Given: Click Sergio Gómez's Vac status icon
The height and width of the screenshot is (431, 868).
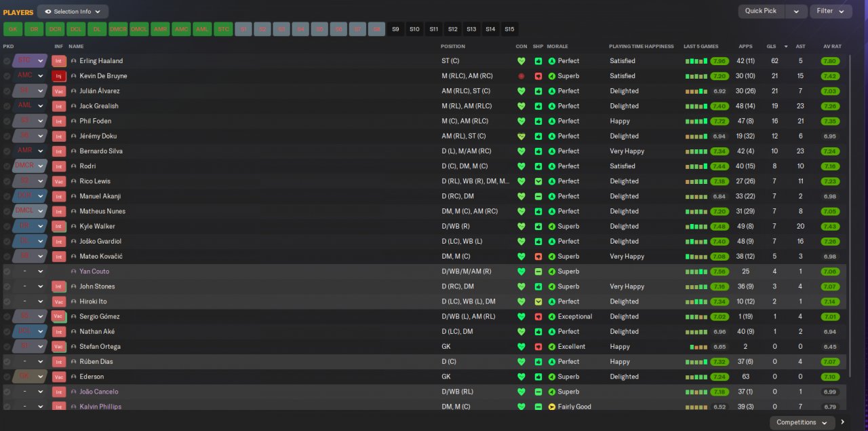Looking at the screenshot, I should pyautogui.click(x=59, y=316).
